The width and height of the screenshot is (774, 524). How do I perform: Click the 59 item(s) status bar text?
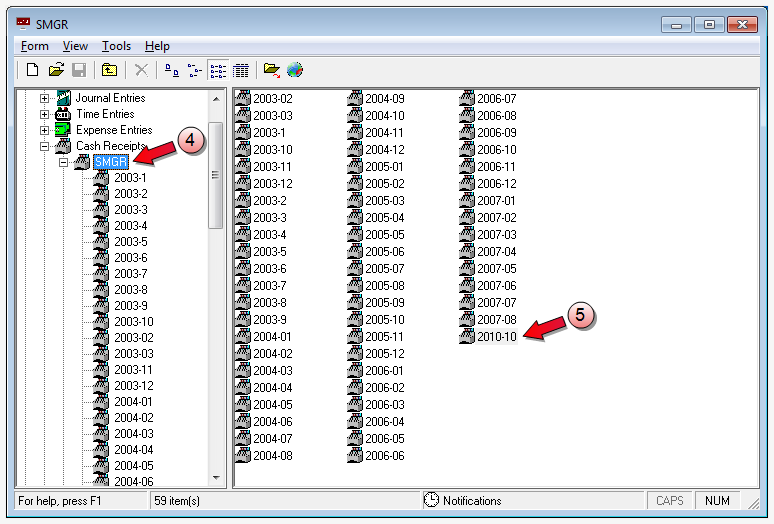177,501
